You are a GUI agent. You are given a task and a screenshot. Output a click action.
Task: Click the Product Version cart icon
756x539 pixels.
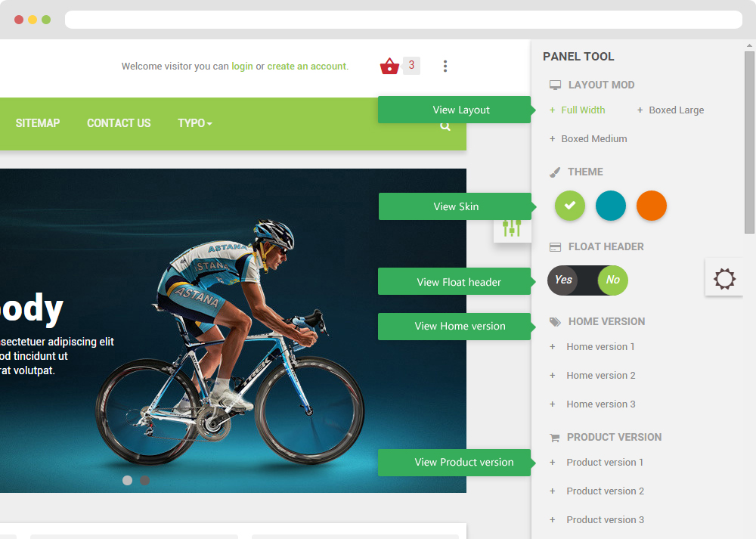(x=554, y=438)
